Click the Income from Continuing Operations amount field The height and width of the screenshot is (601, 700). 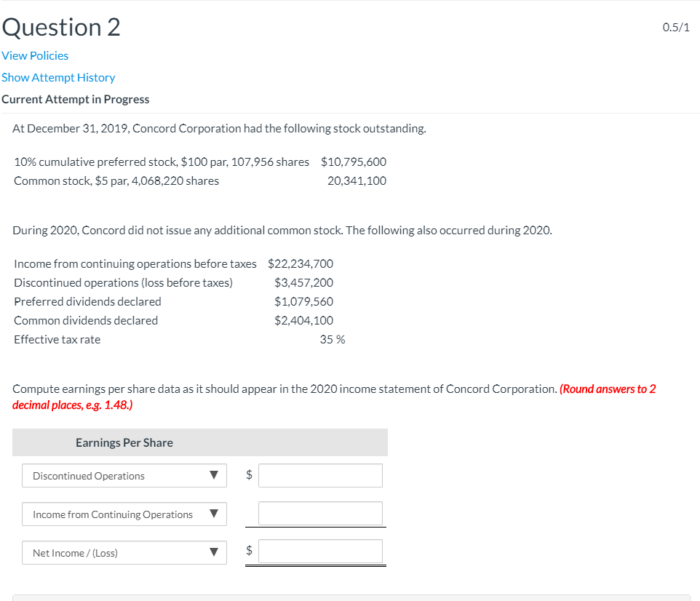320,514
